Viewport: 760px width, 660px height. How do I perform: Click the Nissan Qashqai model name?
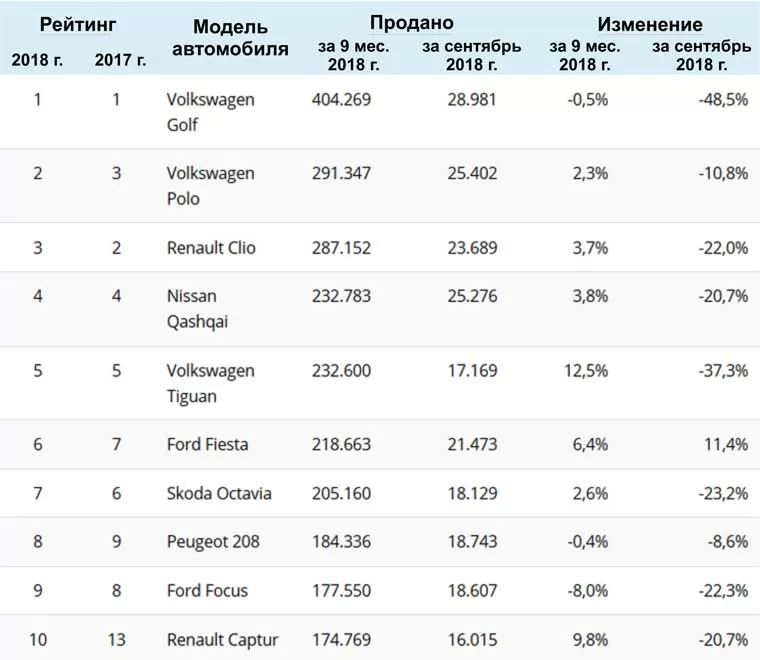(x=197, y=309)
